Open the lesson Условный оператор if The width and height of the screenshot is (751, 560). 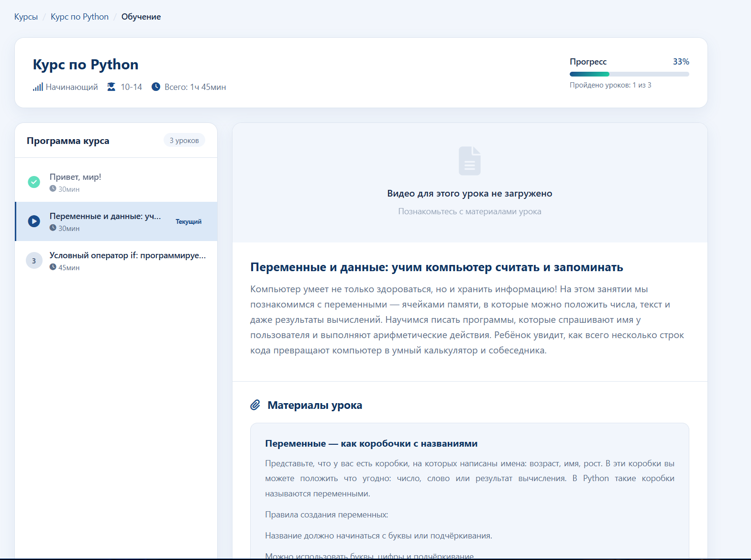pyautogui.click(x=116, y=261)
